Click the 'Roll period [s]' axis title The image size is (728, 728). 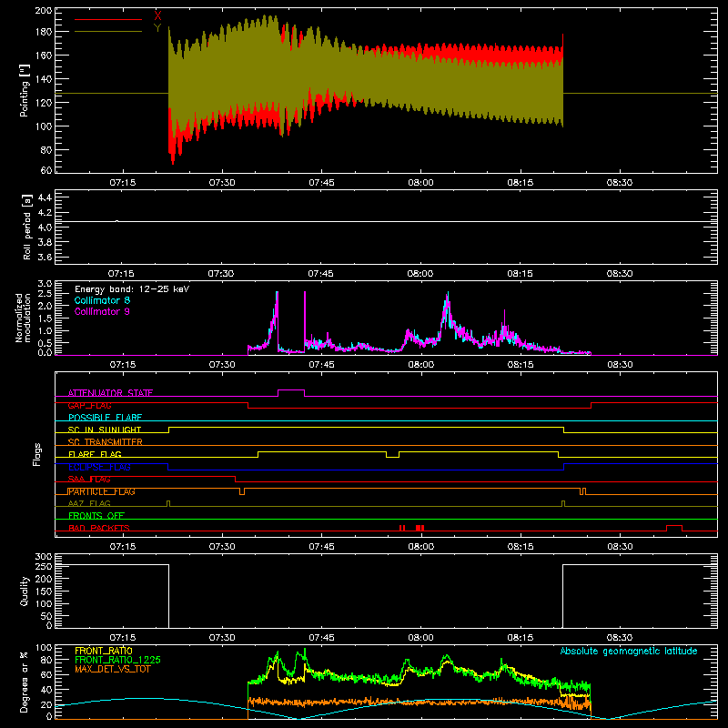(26, 227)
